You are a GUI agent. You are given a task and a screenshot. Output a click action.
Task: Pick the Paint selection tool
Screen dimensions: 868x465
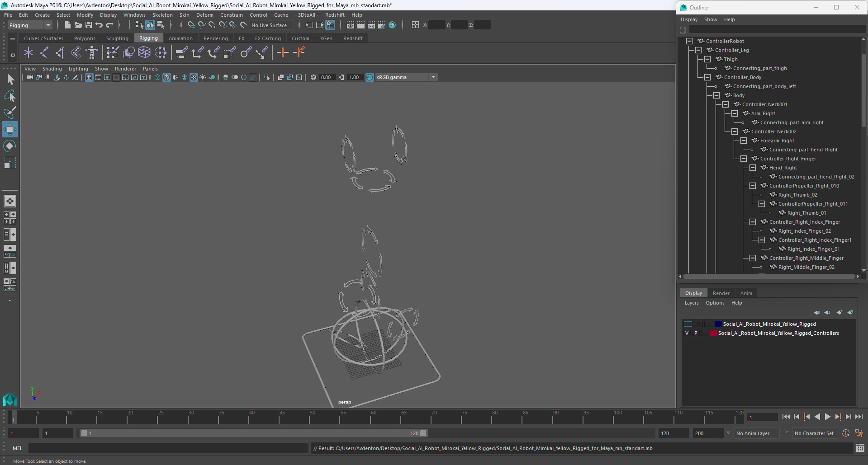tap(10, 113)
